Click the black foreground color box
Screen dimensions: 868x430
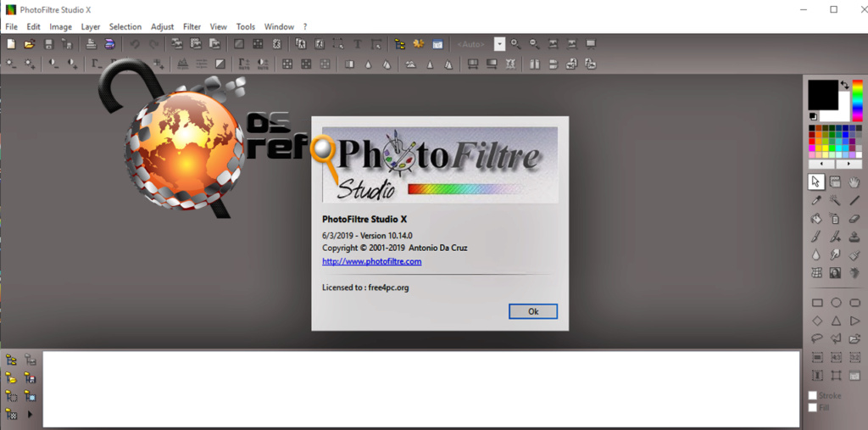coord(823,95)
